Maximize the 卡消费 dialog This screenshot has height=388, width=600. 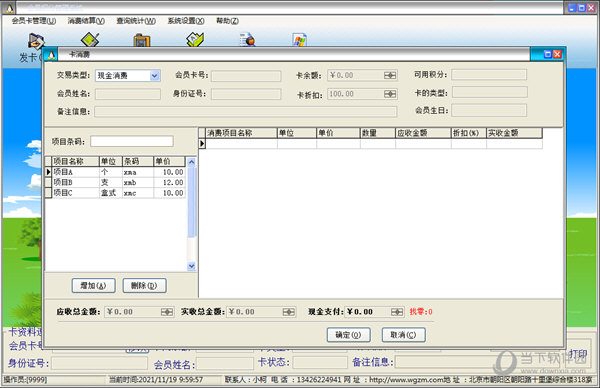point(548,54)
